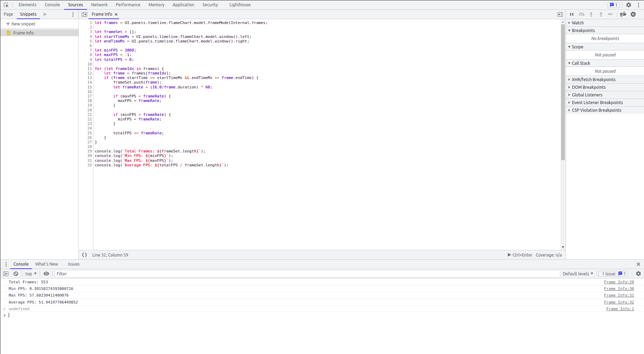Create a new snippet
This screenshot has height=354, width=644.
[x=21, y=24]
